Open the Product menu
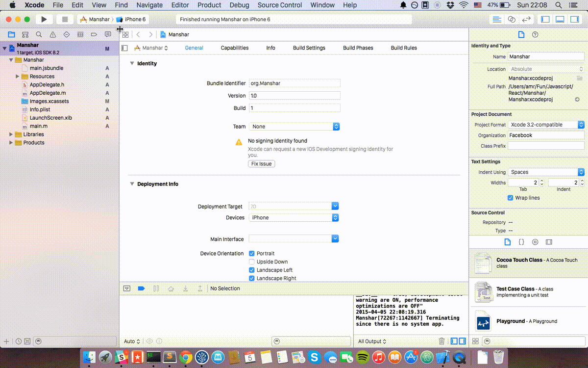The height and width of the screenshot is (368, 588). pos(209,5)
